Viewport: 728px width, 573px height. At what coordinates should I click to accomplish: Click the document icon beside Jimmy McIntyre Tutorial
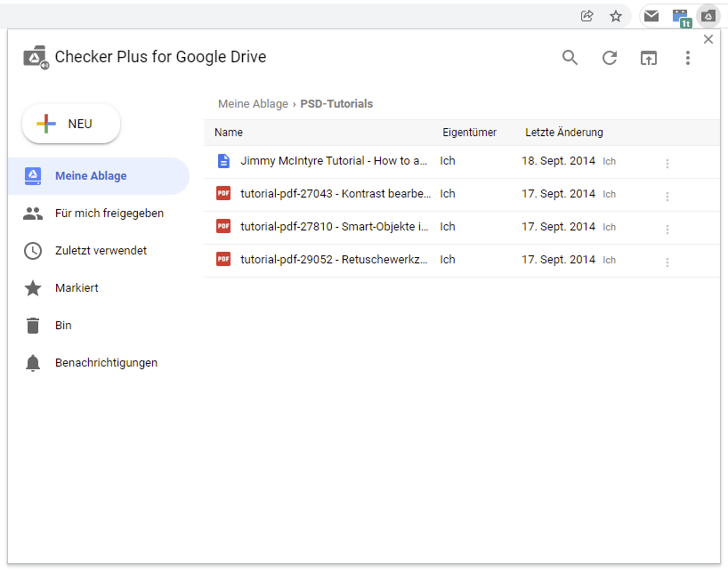223,161
